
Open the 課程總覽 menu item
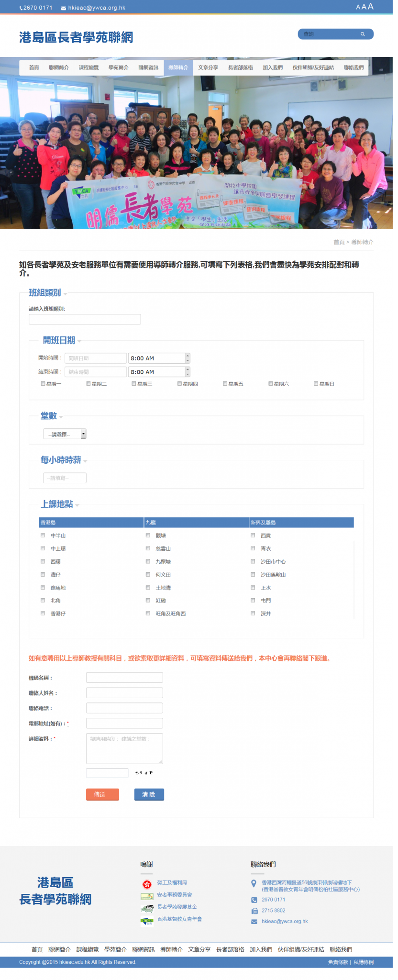click(88, 67)
